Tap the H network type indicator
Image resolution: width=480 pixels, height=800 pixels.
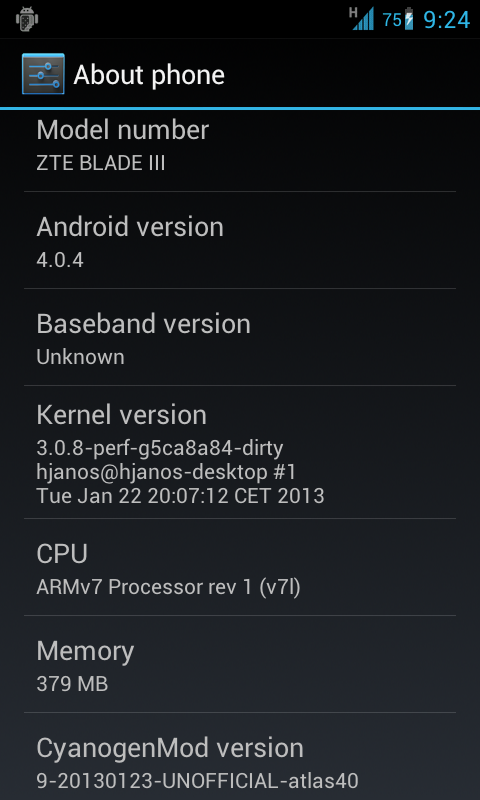tap(353, 11)
